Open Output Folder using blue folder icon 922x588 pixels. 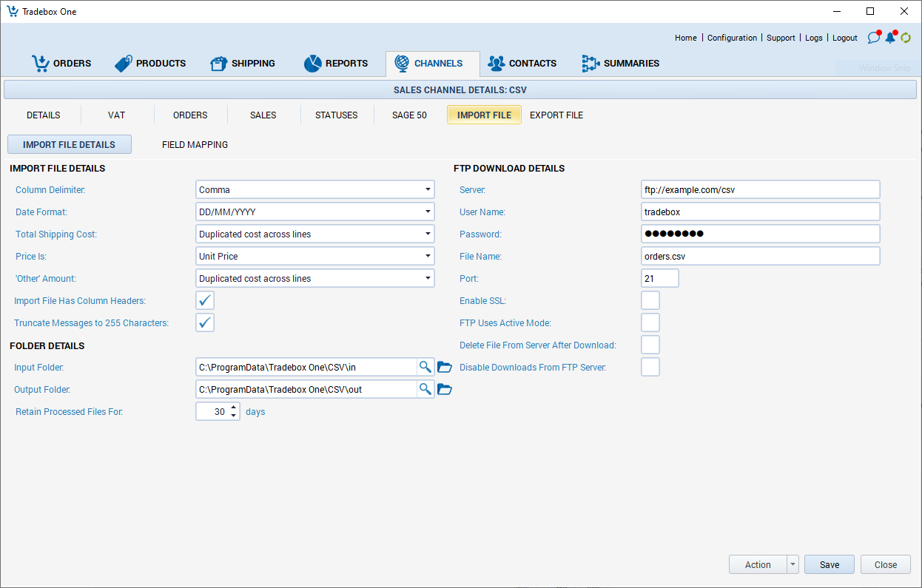coord(445,389)
